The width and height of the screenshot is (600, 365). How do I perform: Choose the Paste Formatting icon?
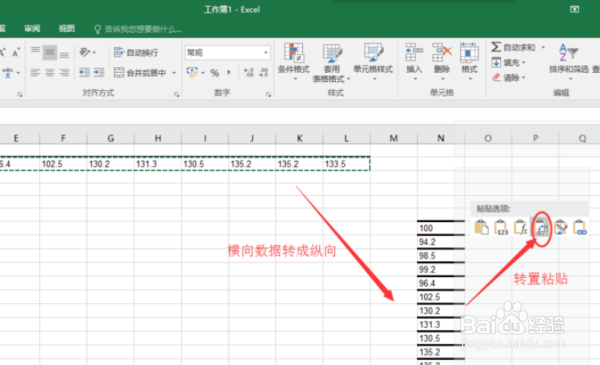point(561,227)
